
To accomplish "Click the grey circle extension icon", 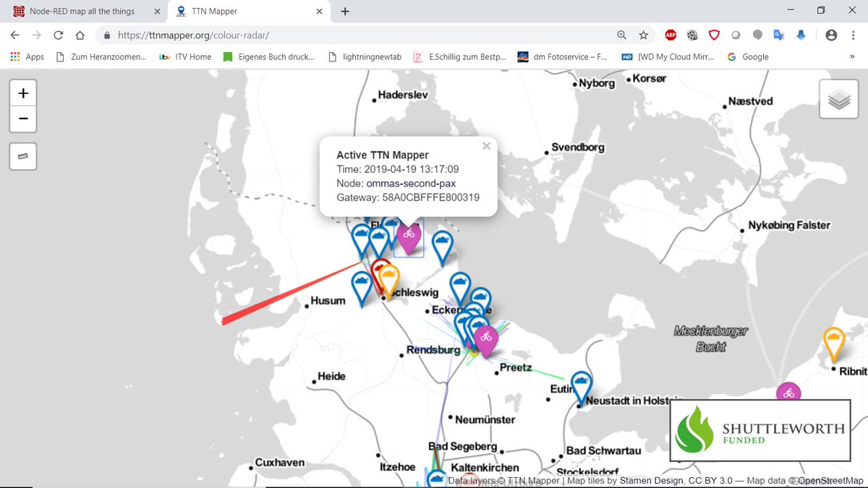I will pos(736,35).
